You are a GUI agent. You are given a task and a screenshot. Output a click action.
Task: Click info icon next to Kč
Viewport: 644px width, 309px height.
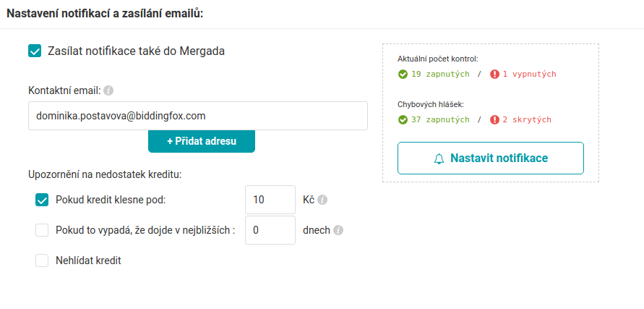click(x=323, y=200)
